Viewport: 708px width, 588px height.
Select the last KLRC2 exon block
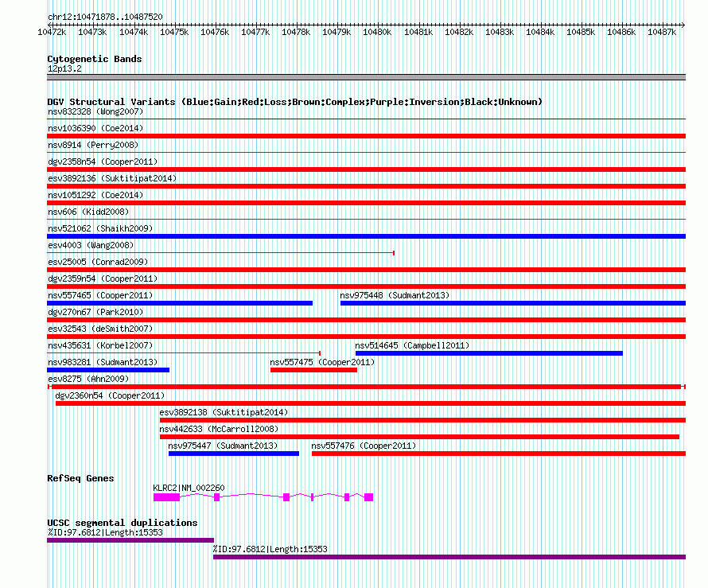(x=368, y=497)
